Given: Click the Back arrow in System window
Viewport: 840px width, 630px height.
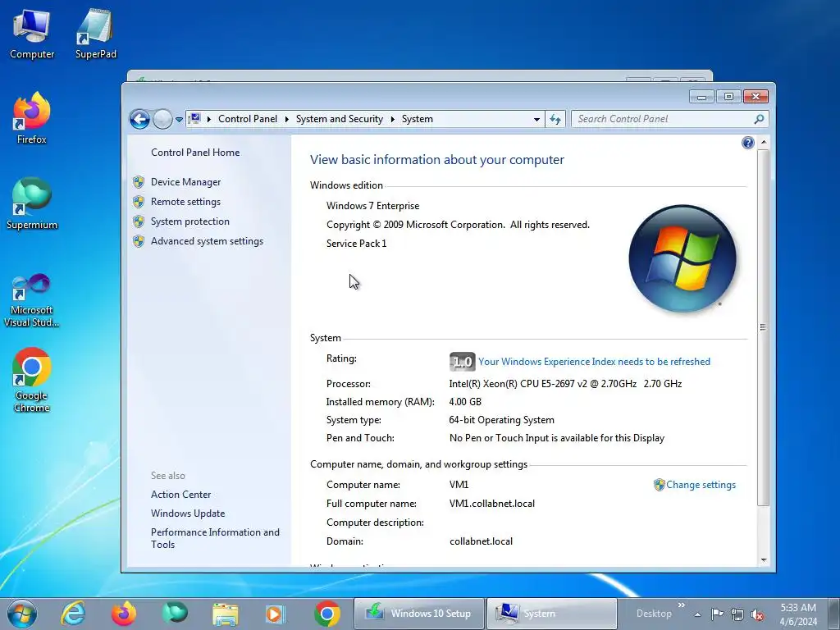Looking at the screenshot, I should (139, 119).
